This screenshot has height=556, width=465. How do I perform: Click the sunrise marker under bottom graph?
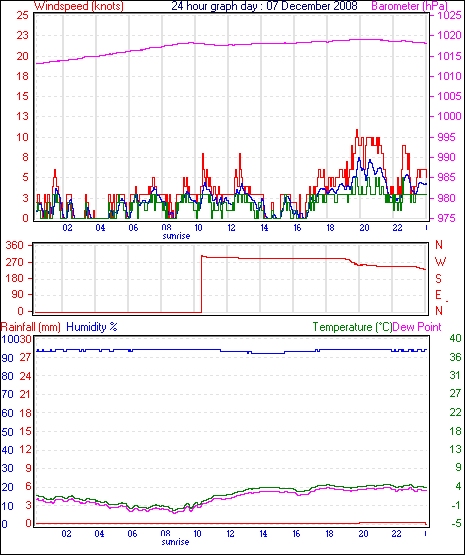coord(175,542)
